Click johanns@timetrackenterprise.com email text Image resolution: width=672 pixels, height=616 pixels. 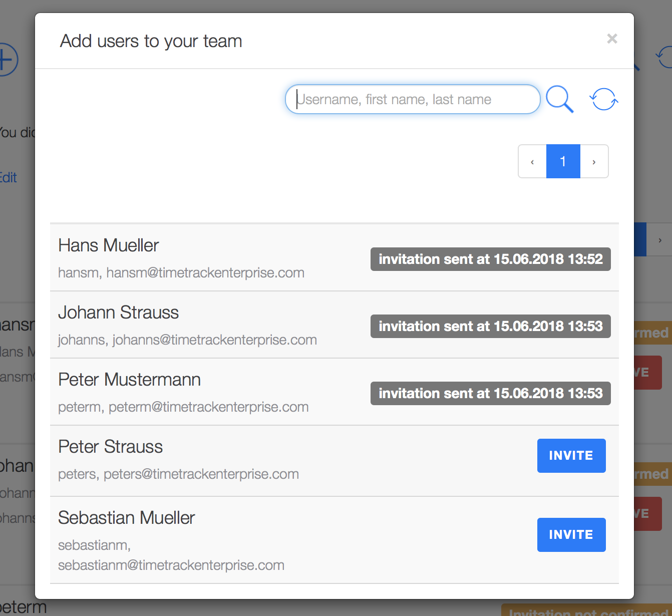[x=215, y=340]
